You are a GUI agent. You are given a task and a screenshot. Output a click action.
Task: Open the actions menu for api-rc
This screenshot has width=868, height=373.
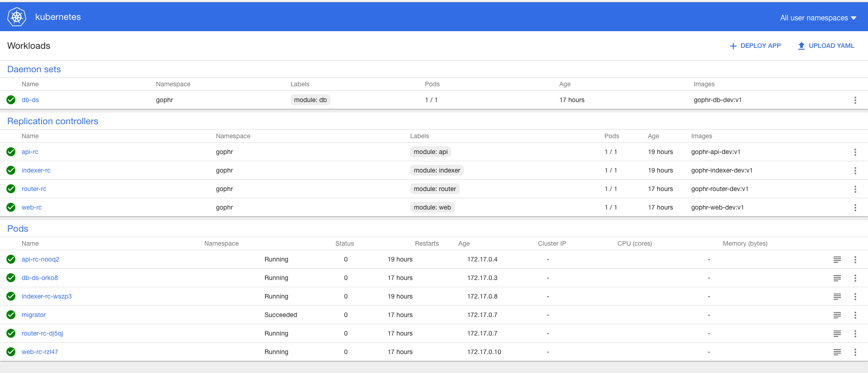click(855, 152)
